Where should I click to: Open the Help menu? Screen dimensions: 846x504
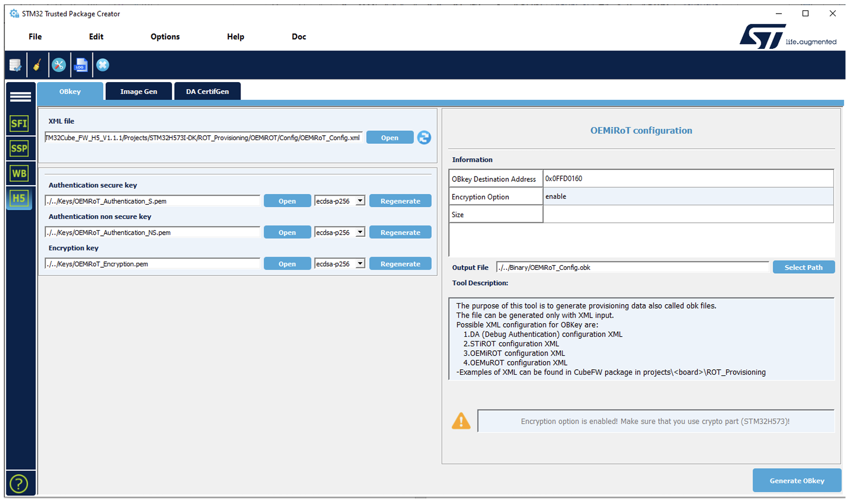[x=236, y=36]
